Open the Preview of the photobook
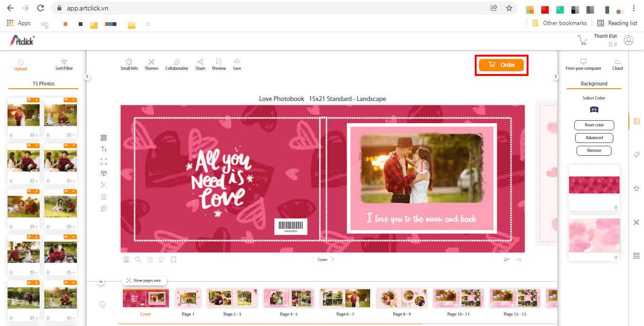The width and height of the screenshot is (644, 326). (x=219, y=65)
